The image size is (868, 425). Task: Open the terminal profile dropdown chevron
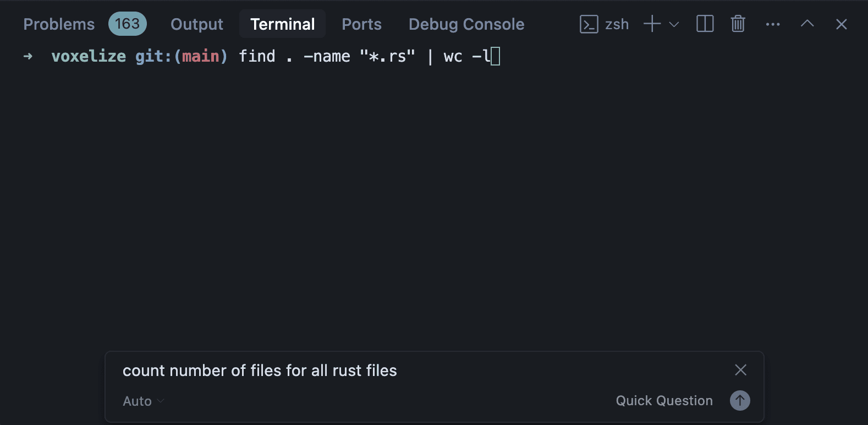pos(673,25)
